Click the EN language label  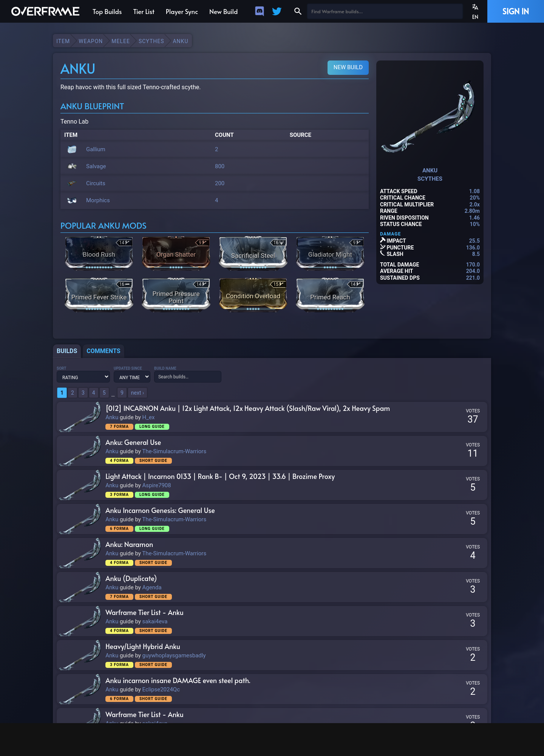[475, 17]
